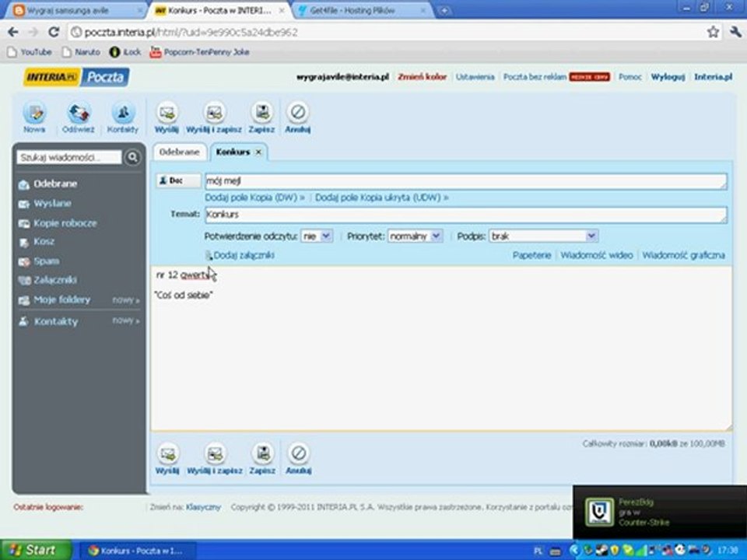747x560 pixels.
Task: Click the browser back arrow
Action: [13, 32]
